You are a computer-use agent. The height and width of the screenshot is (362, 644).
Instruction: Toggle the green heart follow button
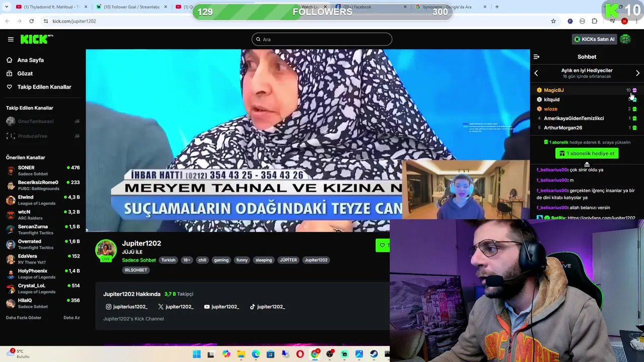[382, 245]
